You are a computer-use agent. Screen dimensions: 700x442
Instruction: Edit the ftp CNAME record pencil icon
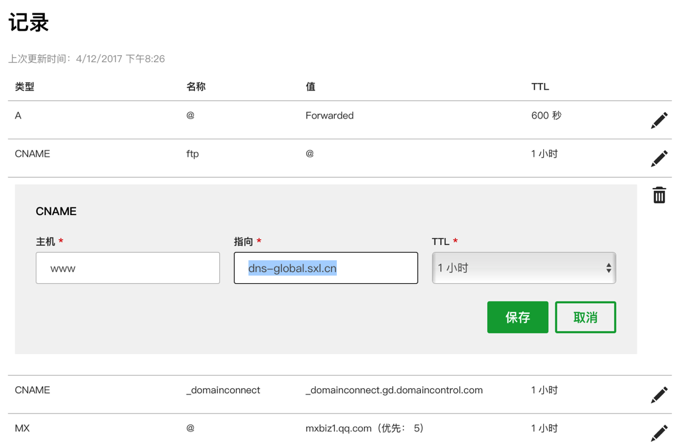pos(659,158)
